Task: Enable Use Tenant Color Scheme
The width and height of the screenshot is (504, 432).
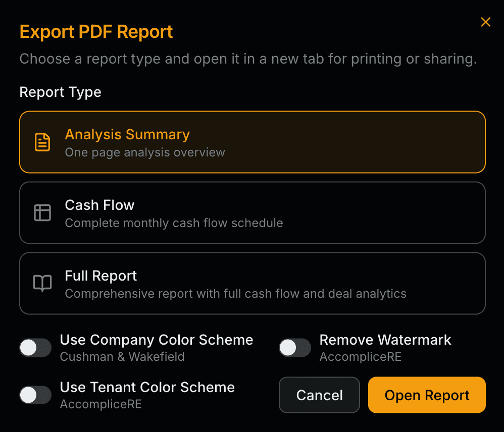Action: pyautogui.click(x=35, y=395)
